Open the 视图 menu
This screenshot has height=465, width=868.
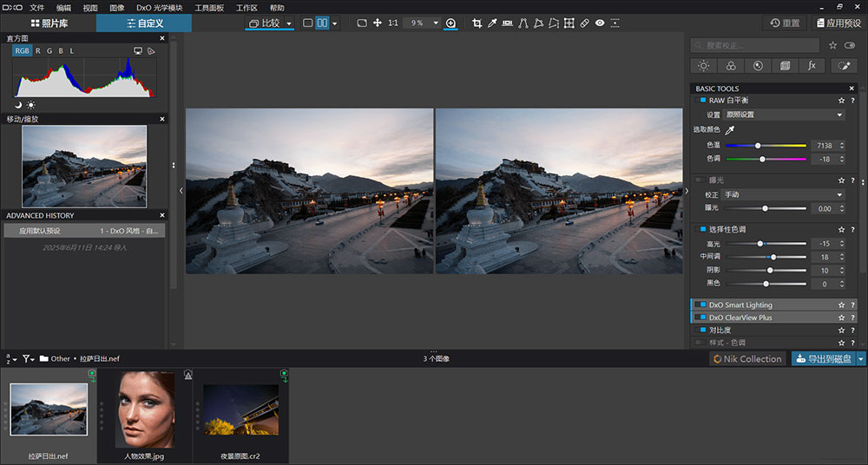90,8
